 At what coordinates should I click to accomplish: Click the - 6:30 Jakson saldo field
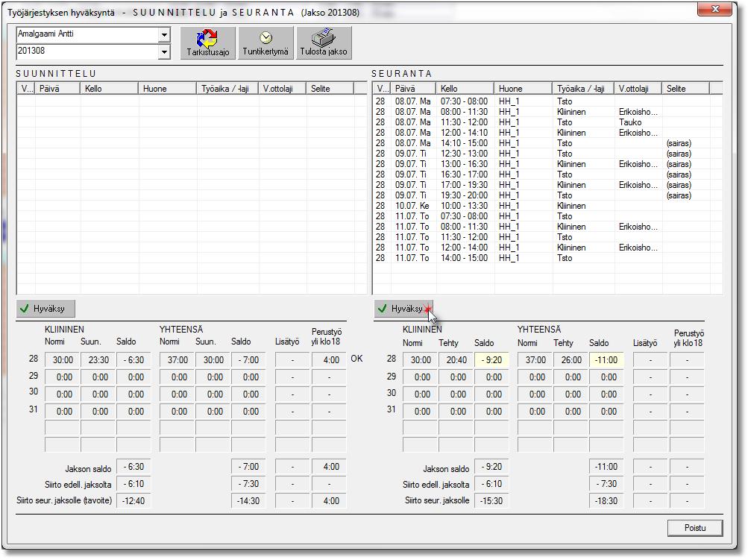point(133,467)
